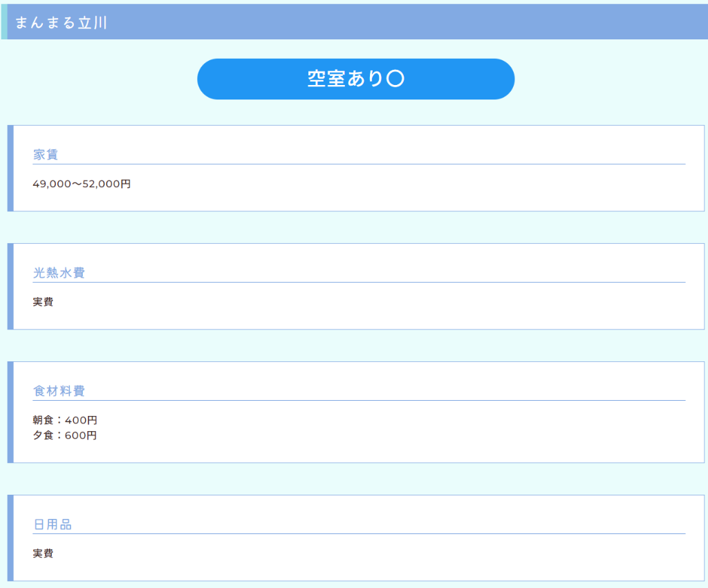Click the blue left border of 食材料費 card
Image resolution: width=708 pixels, height=588 pixels.
[x=10, y=412]
